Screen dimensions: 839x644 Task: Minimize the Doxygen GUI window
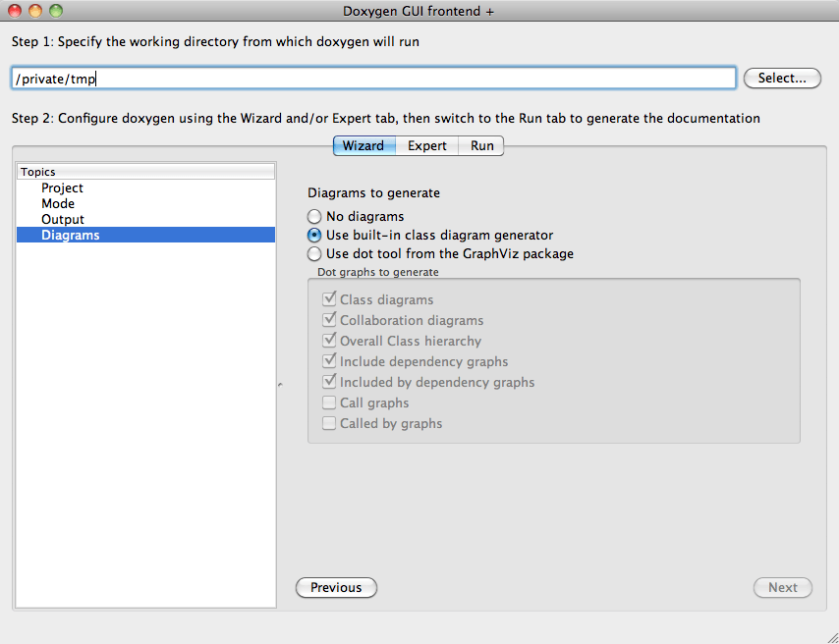(35, 10)
